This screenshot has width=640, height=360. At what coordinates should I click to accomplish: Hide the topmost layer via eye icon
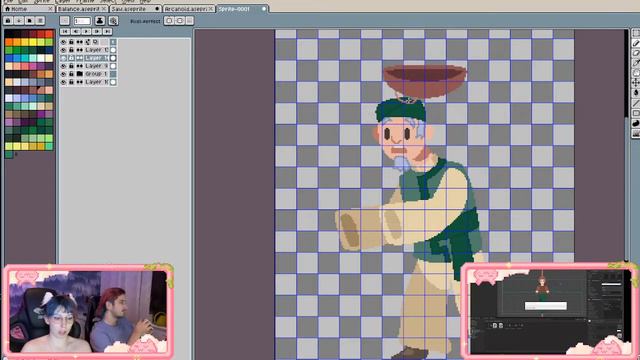[63, 50]
